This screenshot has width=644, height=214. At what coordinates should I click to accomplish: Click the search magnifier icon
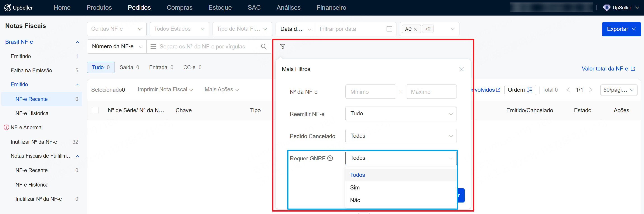(x=264, y=46)
